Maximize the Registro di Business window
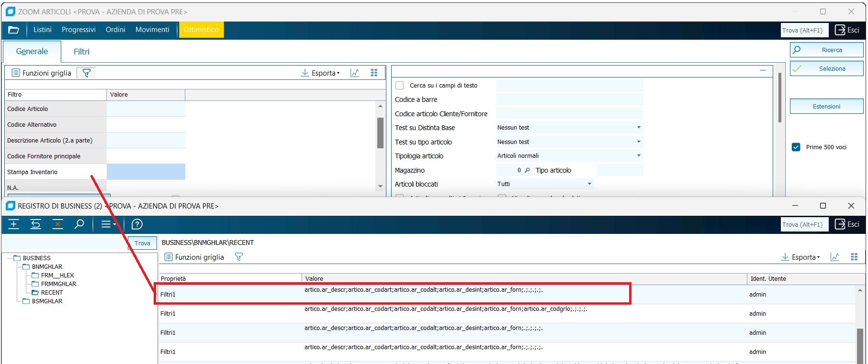 coord(823,206)
